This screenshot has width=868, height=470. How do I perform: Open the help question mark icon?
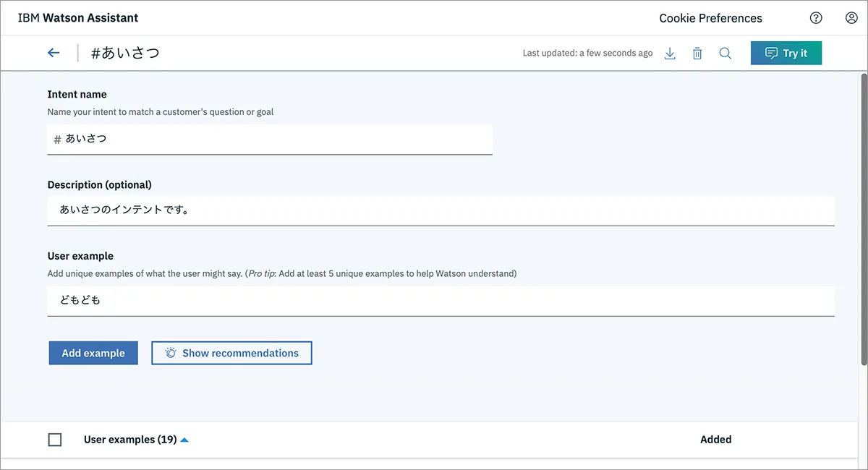(x=816, y=18)
